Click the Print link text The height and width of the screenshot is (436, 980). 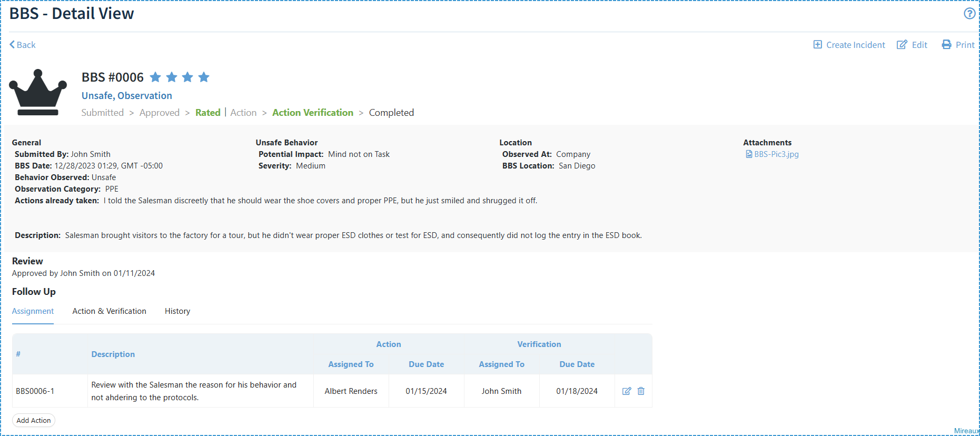click(x=965, y=45)
